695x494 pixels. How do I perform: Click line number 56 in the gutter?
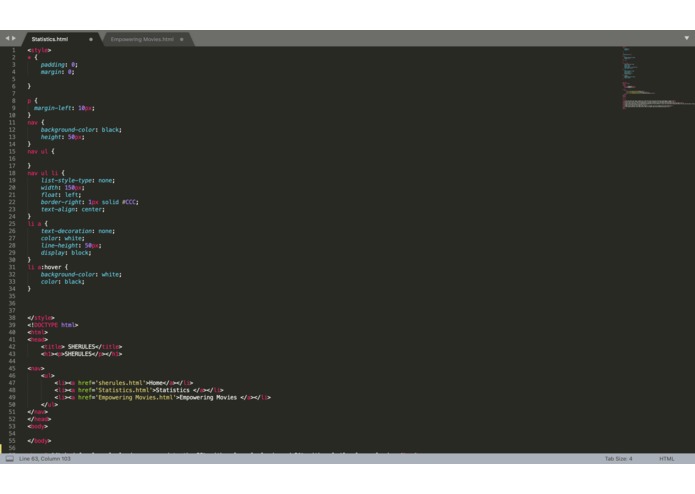[12, 448]
